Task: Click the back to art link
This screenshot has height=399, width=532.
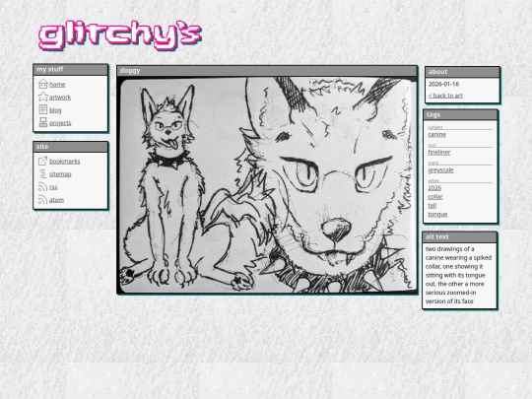Action: 445,96
